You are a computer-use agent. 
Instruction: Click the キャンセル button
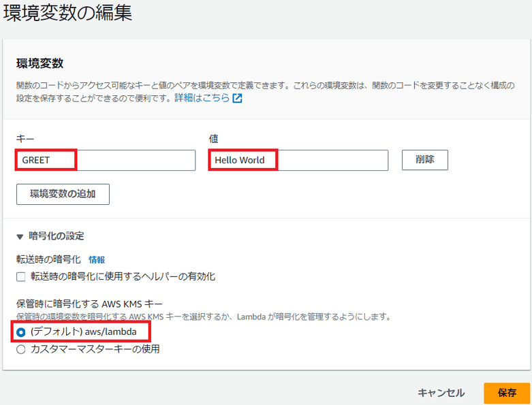(441, 393)
